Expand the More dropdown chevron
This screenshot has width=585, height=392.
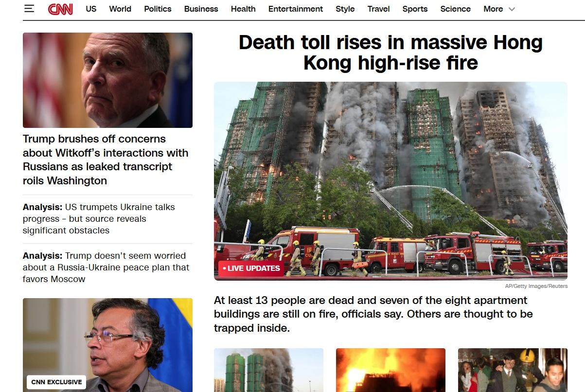512,9
